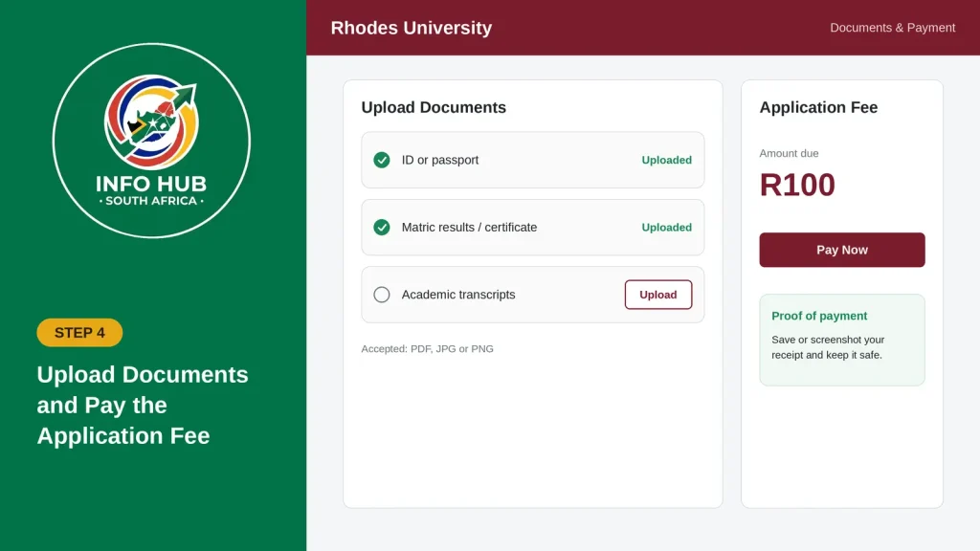Viewport: 980px width, 551px height.
Task: Click the 'Save or screenshot your receipt' note
Action: coord(828,347)
